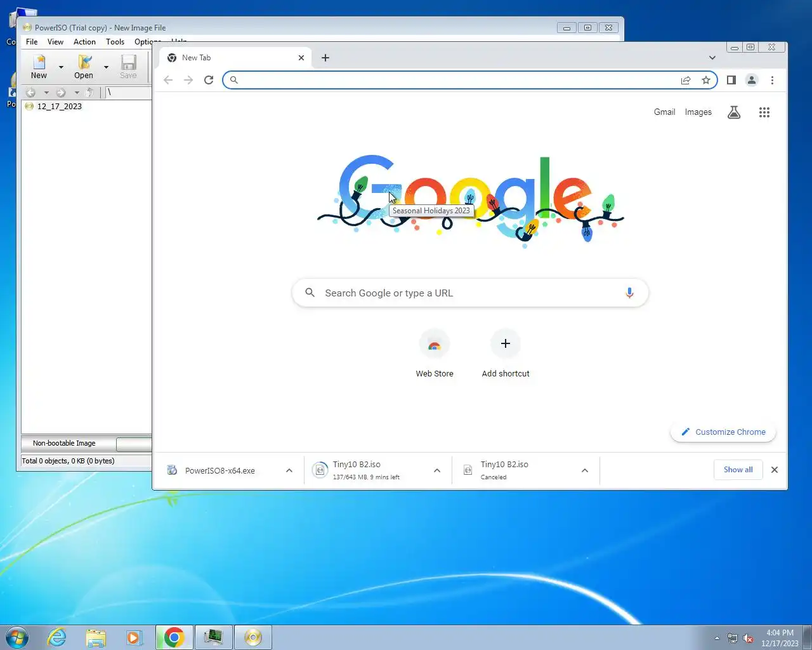The width and height of the screenshot is (812, 650).
Task: Open the Images link
Action: [x=698, y=112]
